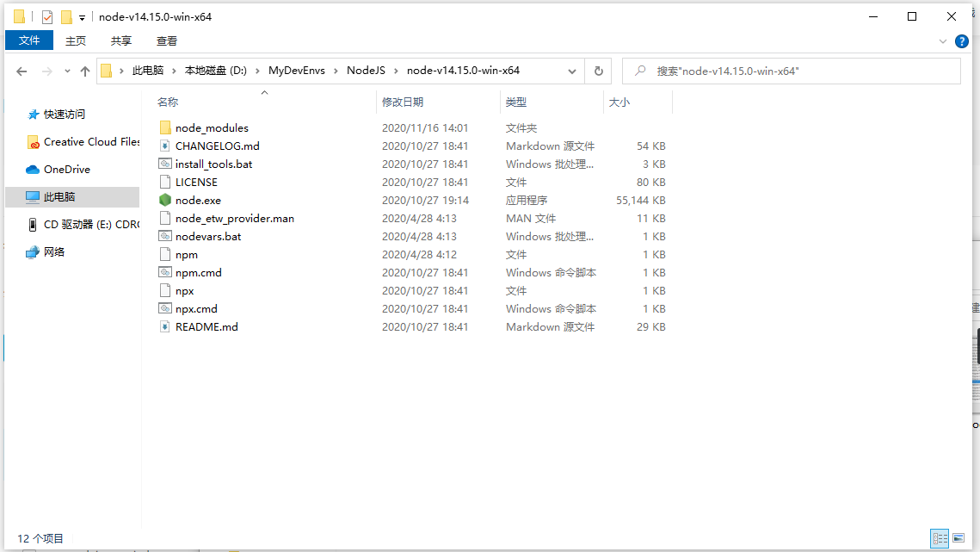
Task: Sort by the 名称 column header
Action: point(168,102)
